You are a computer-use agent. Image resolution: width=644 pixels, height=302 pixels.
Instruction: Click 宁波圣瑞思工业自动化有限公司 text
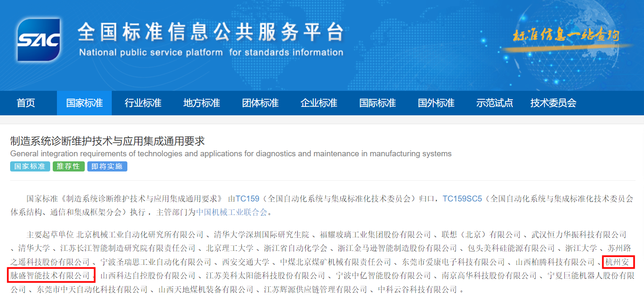coord(156,263)
